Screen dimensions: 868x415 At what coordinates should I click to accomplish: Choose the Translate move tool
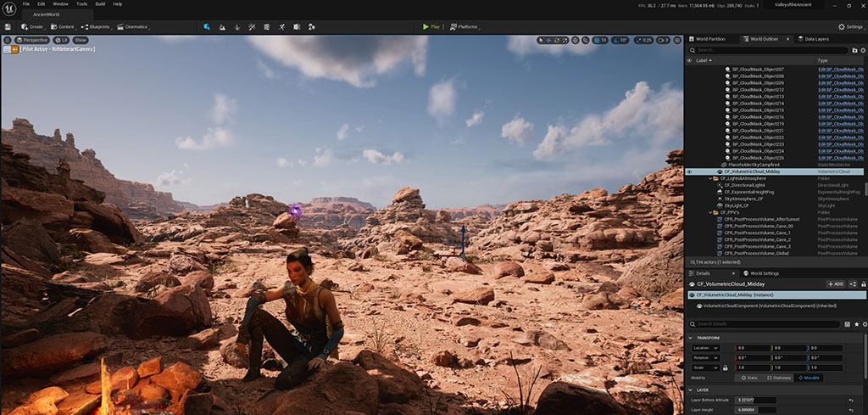click(548, 40)
